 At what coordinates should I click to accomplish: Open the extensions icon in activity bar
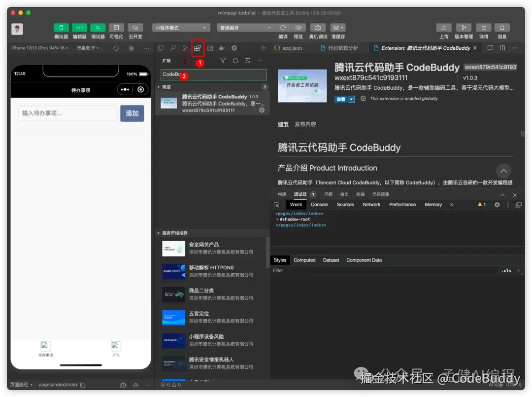[x=198, y=48]
